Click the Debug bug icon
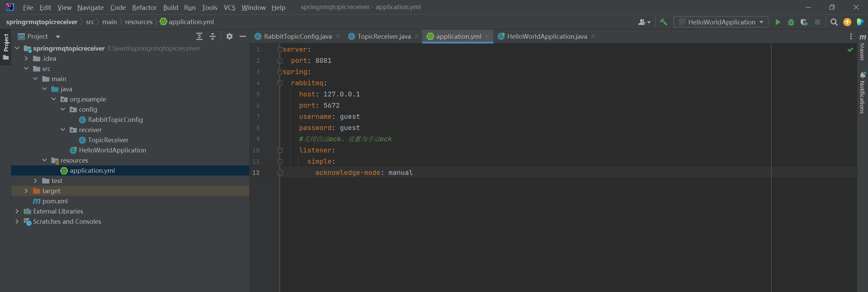 [791, 22]
